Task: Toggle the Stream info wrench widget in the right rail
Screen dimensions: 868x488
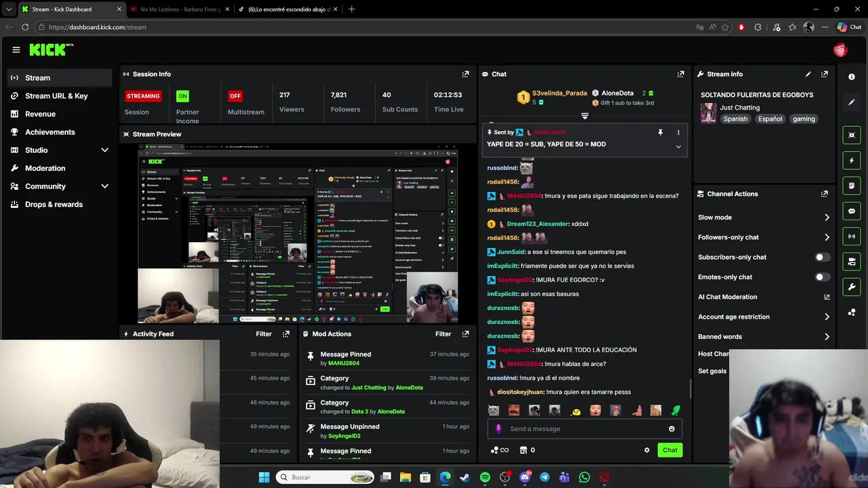Action: pos(852,287)
